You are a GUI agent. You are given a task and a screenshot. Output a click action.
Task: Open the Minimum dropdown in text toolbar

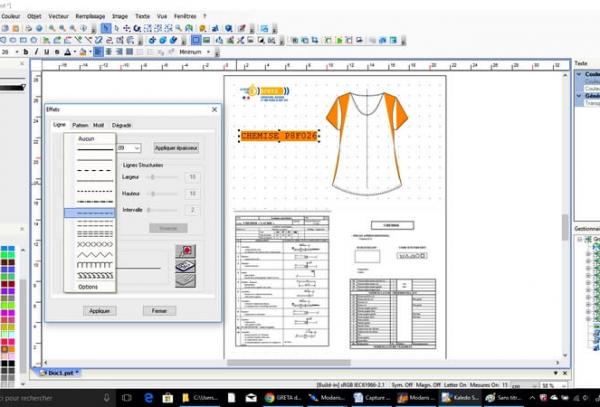[208, 52]
